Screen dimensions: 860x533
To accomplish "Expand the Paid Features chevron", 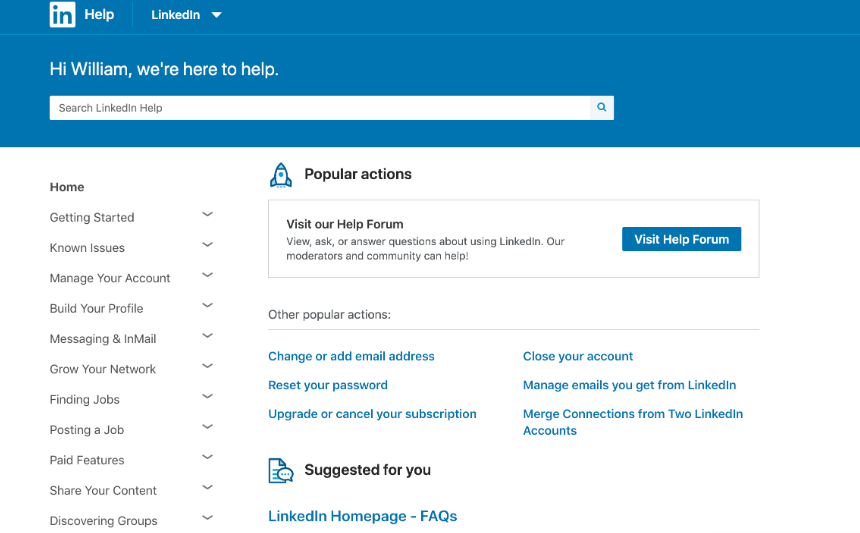I will pyautogui.click(x=207, y=457).
